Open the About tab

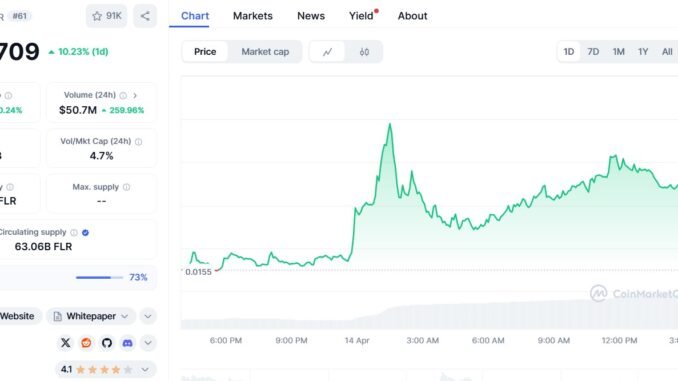pyautogui.click(x=413, y=16)
